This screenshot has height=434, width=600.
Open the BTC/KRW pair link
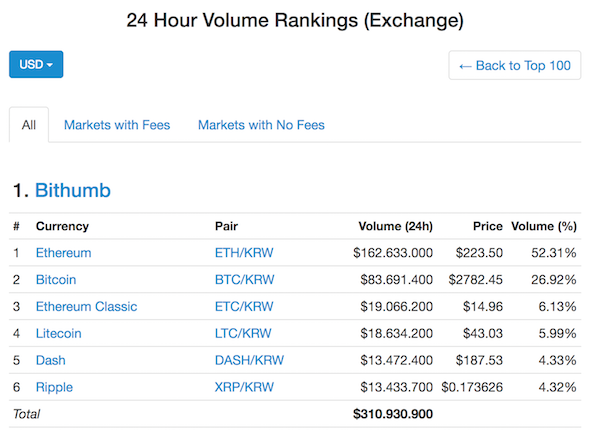tap(245, 280)
